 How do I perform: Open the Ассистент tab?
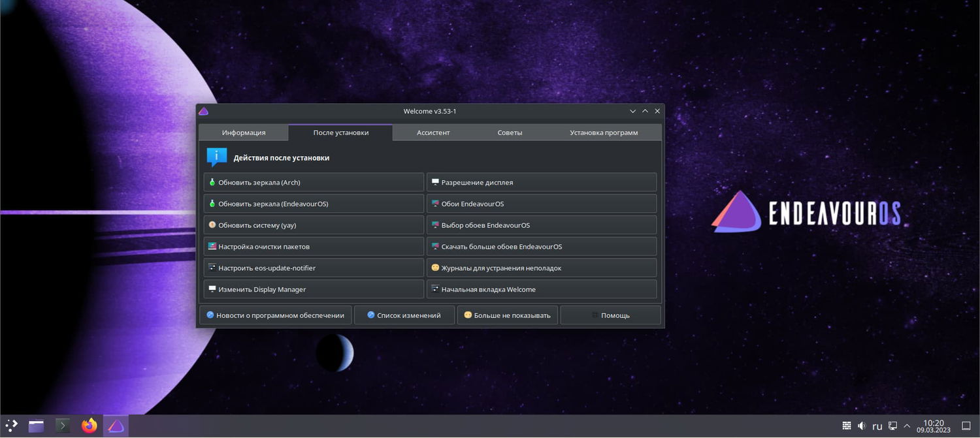433,133
